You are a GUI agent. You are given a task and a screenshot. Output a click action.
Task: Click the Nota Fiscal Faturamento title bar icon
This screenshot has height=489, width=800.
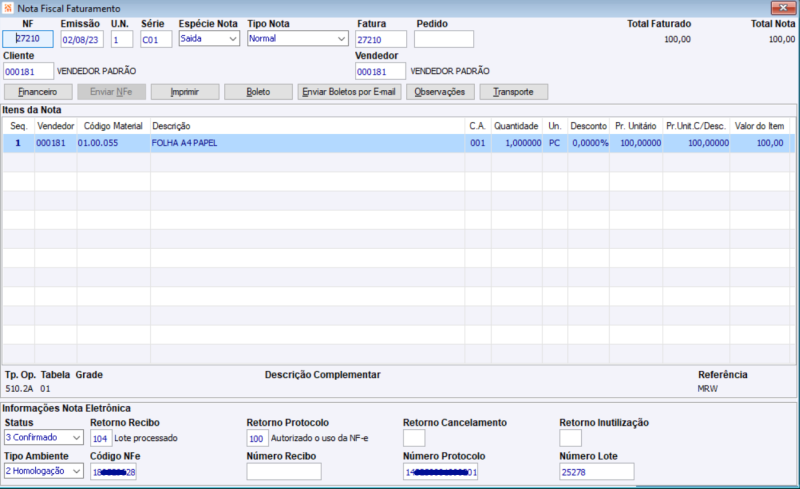coord(8,8)
